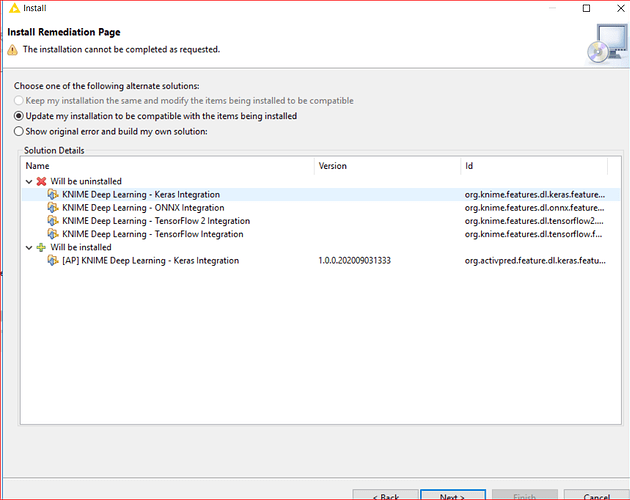Click id 'org.knime.features.dl.keras.feature...'
630x500 pixels.
(x=535, y=195)
